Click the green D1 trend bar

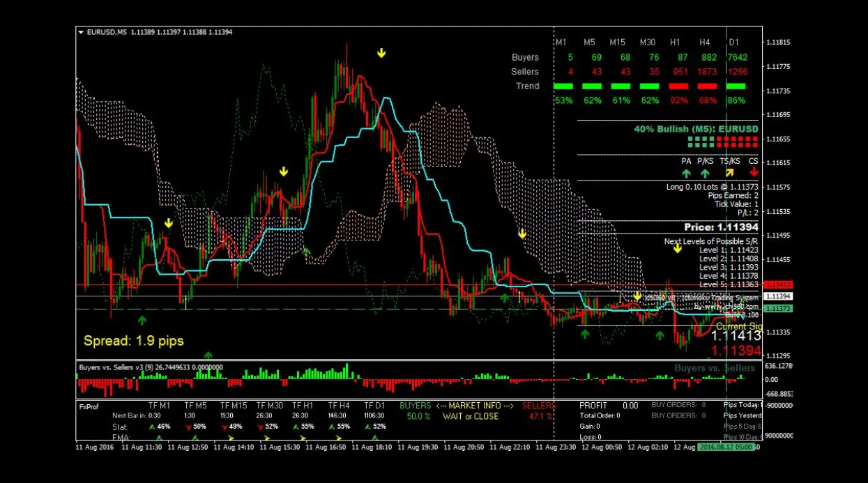[736, 86]
